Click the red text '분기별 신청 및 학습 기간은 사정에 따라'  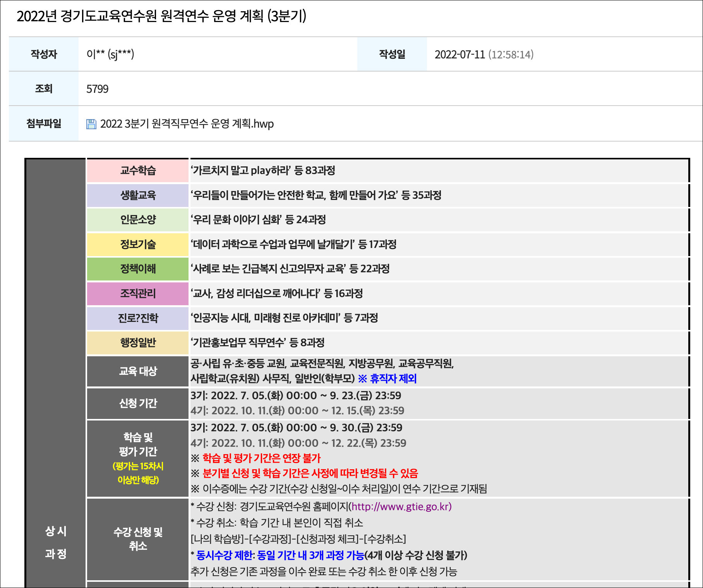(x=310, y=473)
